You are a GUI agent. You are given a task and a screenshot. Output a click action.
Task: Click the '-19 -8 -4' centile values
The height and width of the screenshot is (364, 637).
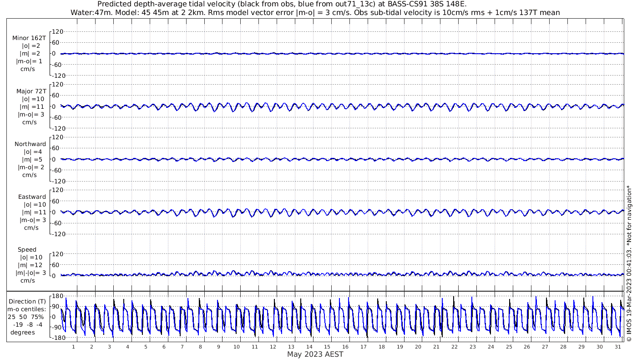[28, 324]
